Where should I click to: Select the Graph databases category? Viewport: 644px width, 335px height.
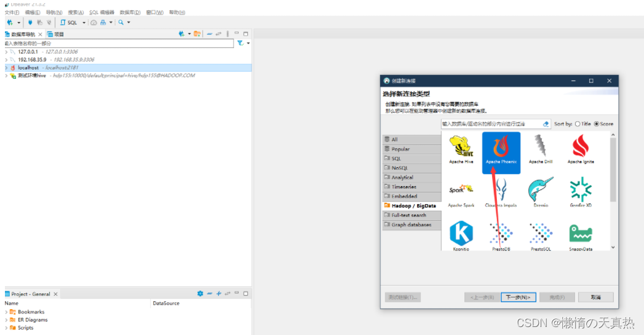(x=411, y=224)
